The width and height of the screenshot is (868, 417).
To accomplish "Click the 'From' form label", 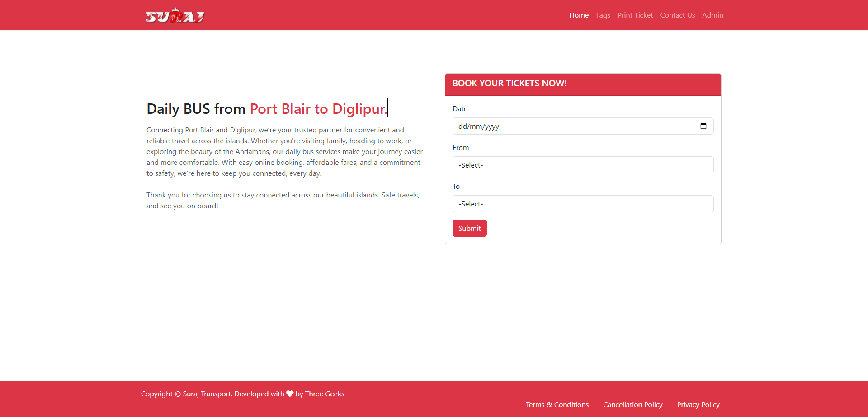I will 461,147.
